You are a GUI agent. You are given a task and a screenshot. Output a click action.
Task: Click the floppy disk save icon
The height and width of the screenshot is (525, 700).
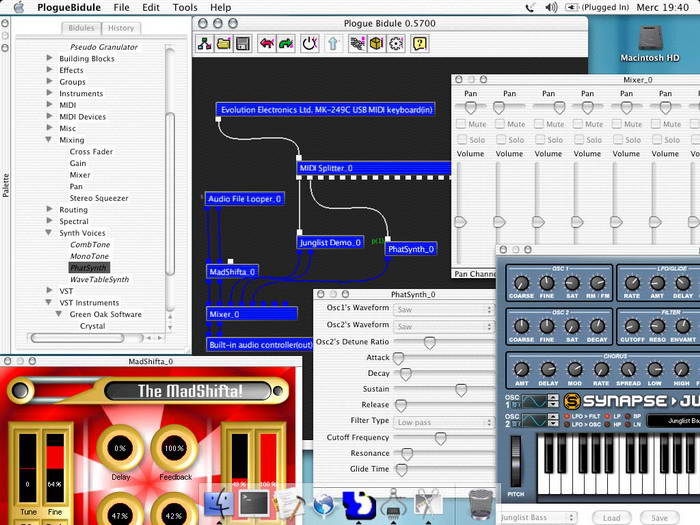point(240,43)
